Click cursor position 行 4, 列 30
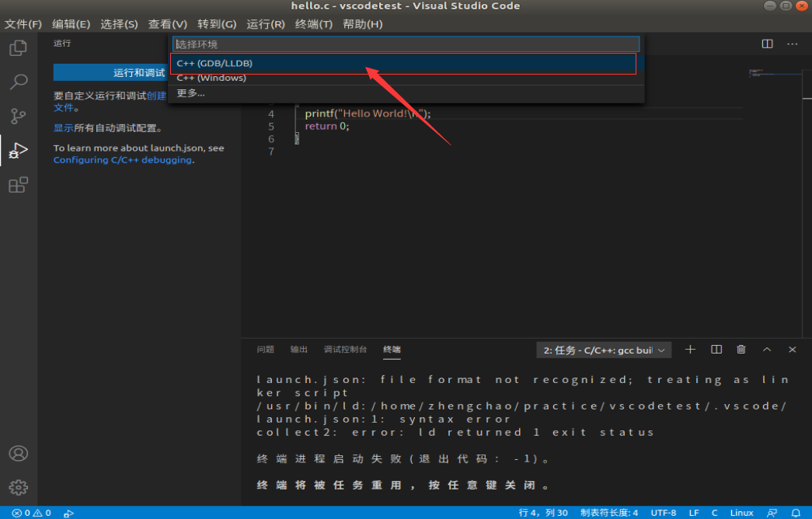812x519 pixels. pyautogui.click(x=543, y=513)
